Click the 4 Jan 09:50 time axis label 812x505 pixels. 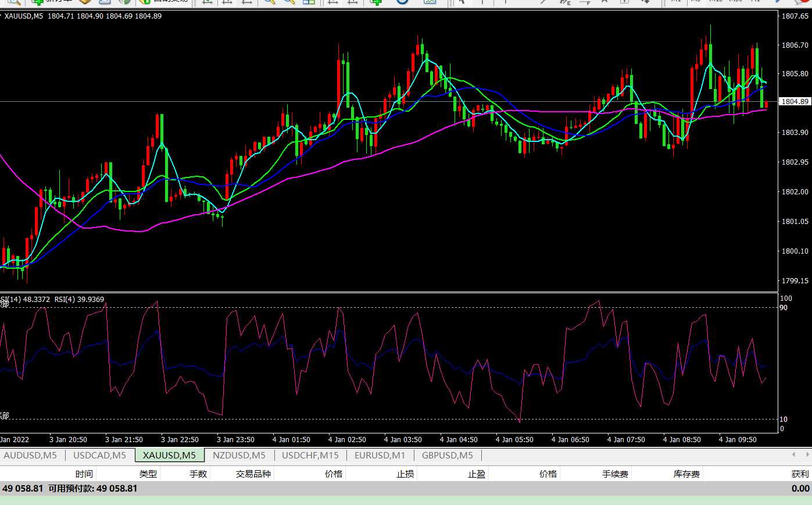tap(738, 440)
